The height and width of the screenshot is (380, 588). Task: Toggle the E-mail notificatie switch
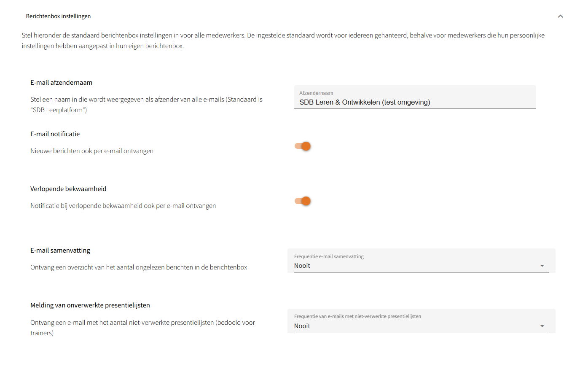pyautogui.click(x=303, y=146)
